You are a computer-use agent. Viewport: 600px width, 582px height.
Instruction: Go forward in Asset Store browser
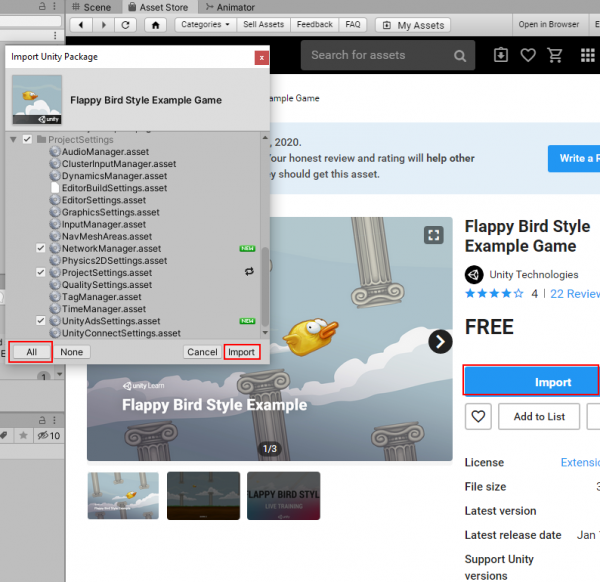point(104,25)
